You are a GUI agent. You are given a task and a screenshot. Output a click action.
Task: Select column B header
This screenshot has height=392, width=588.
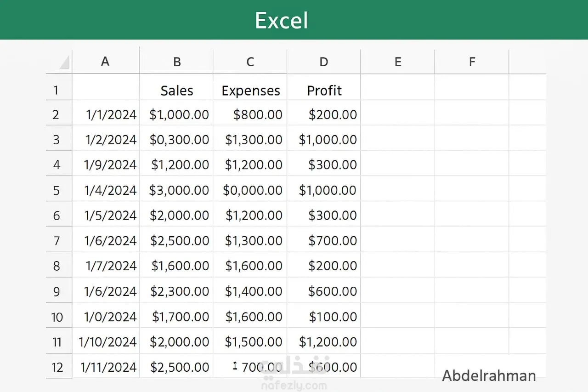(177, 62)
